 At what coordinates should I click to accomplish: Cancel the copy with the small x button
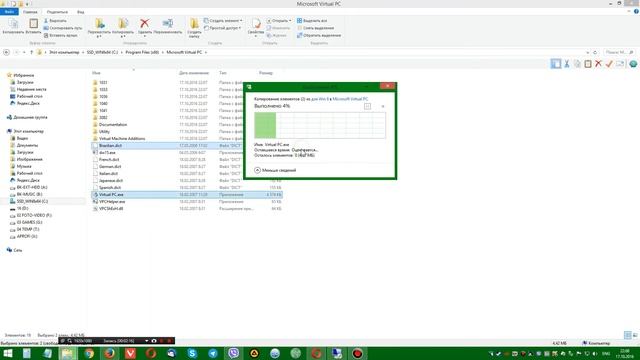[383, 106]
